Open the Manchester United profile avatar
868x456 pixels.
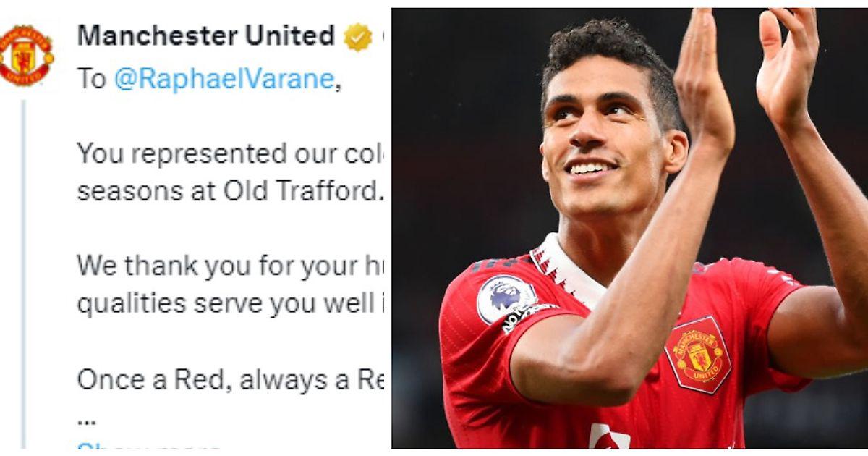(x=26, y=56)
